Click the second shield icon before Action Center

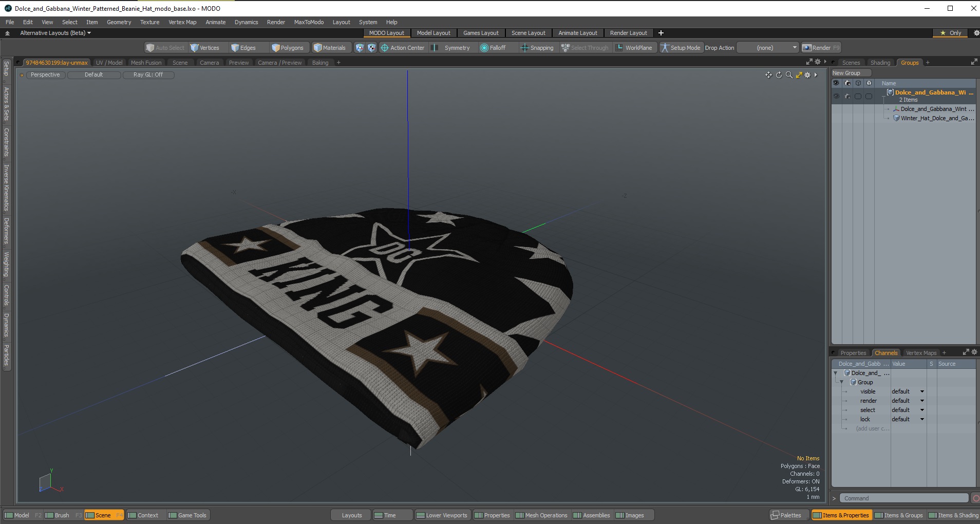(x=372, y=48)
